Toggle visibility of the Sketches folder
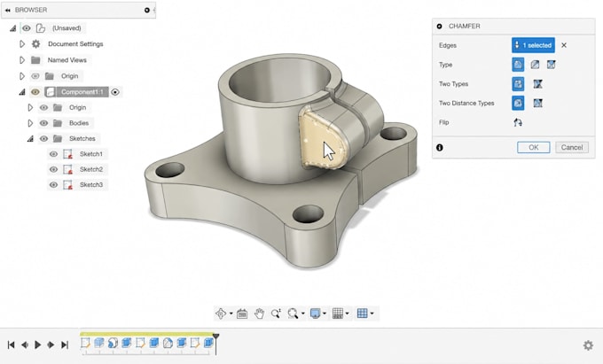The height and width of the screenshot is (364, 603). (x=43, y=138)
